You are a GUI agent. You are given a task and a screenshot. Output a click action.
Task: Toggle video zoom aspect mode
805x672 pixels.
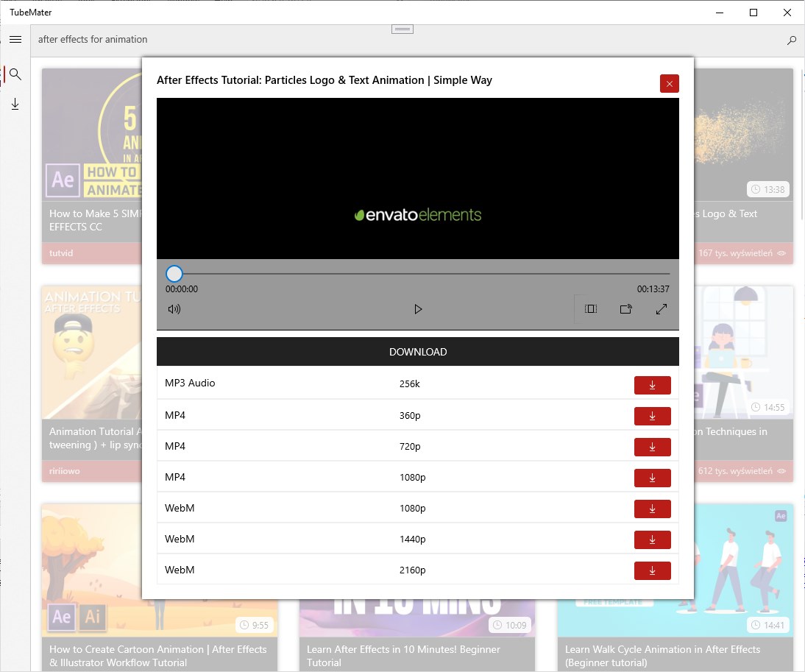[x=591, y=309]
